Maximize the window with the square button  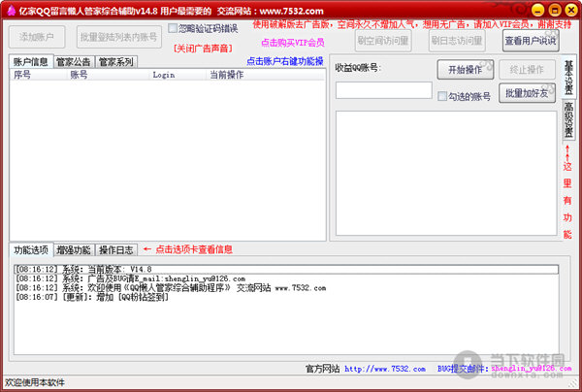point(555,10)
